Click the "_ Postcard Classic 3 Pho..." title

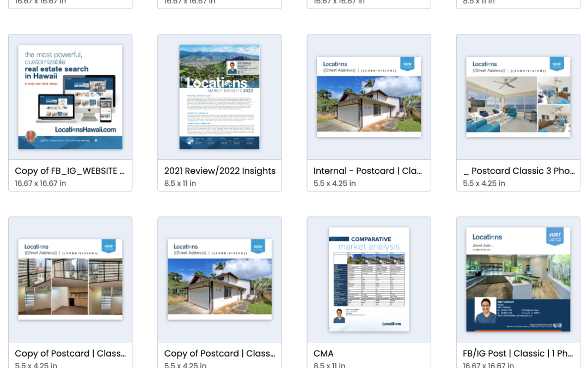[519, 171]
